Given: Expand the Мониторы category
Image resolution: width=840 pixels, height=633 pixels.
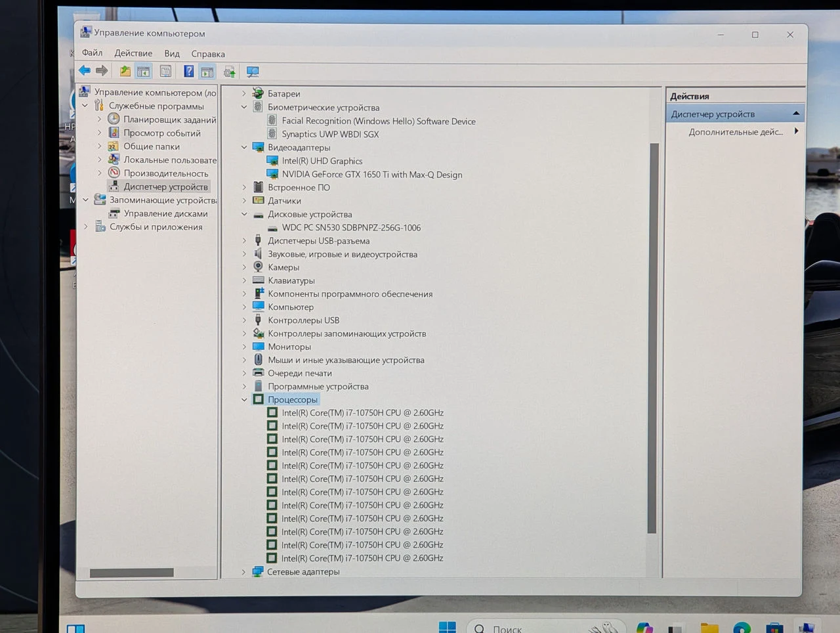Looking at the screenshot, I should click(x=244, y=347).
